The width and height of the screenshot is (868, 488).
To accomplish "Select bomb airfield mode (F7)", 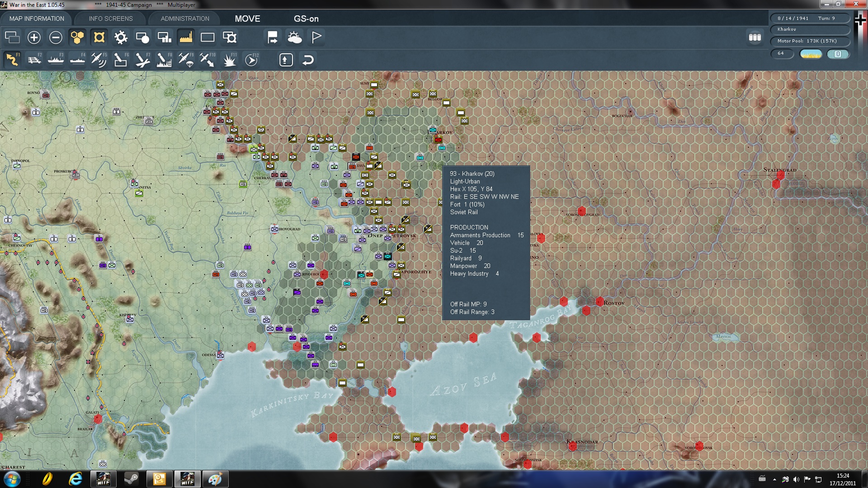I will pyautogui.click(x=142, y=60).
